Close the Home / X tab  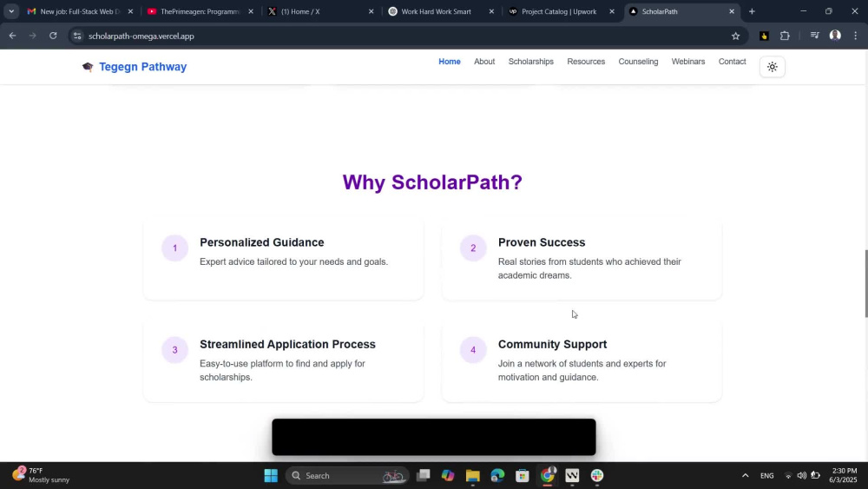point(371,11)
